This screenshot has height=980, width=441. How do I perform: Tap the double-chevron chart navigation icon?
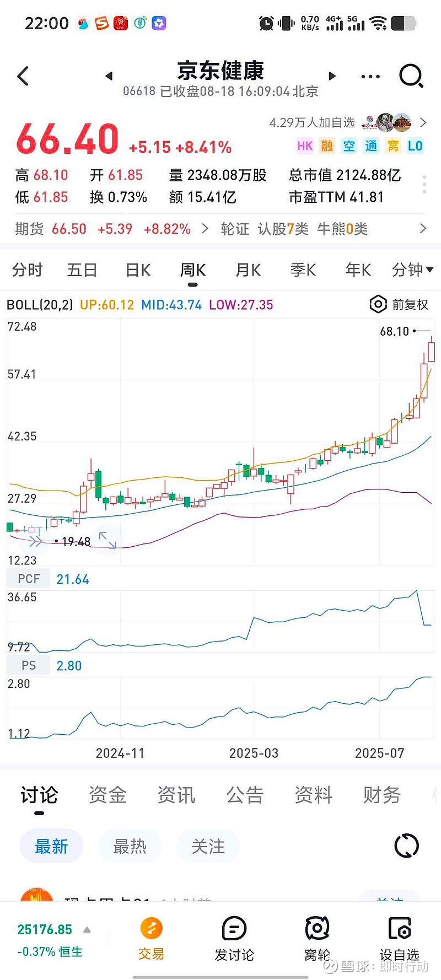[36, 542]
